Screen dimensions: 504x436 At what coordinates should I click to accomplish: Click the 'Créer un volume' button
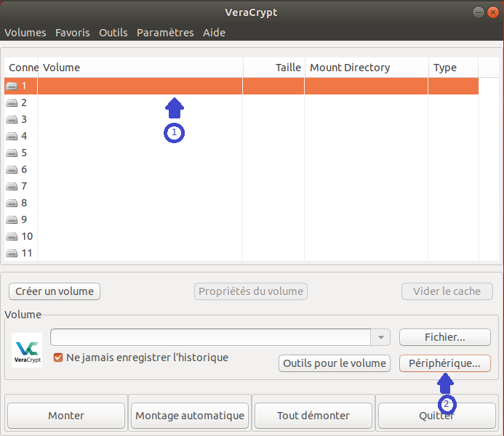[55, 291]
